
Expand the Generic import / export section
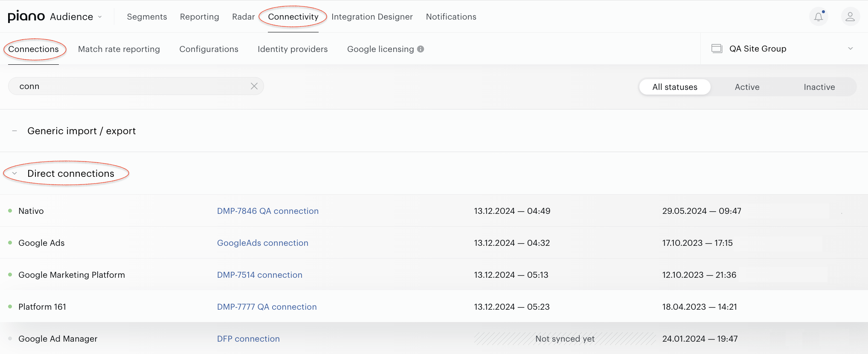tap(15, 131)
